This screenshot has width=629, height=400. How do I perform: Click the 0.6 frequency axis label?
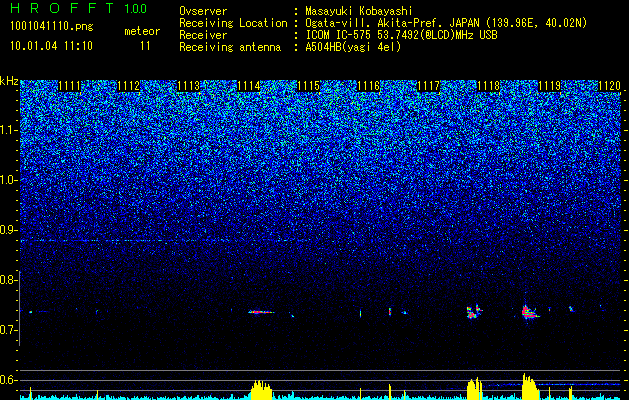coord(9,380)
